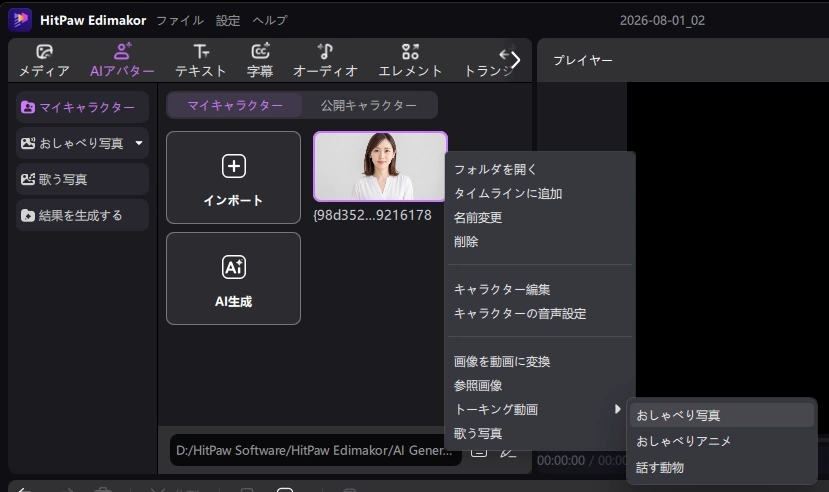Viewport: 829px width, 492px height.
Task: Open the テキスト text tool tab
Action: (201, 61)
